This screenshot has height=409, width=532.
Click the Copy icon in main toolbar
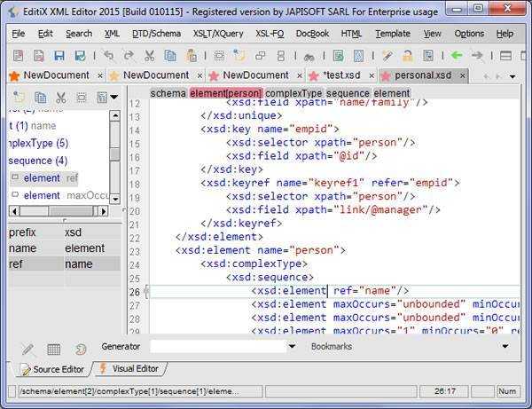170,55
